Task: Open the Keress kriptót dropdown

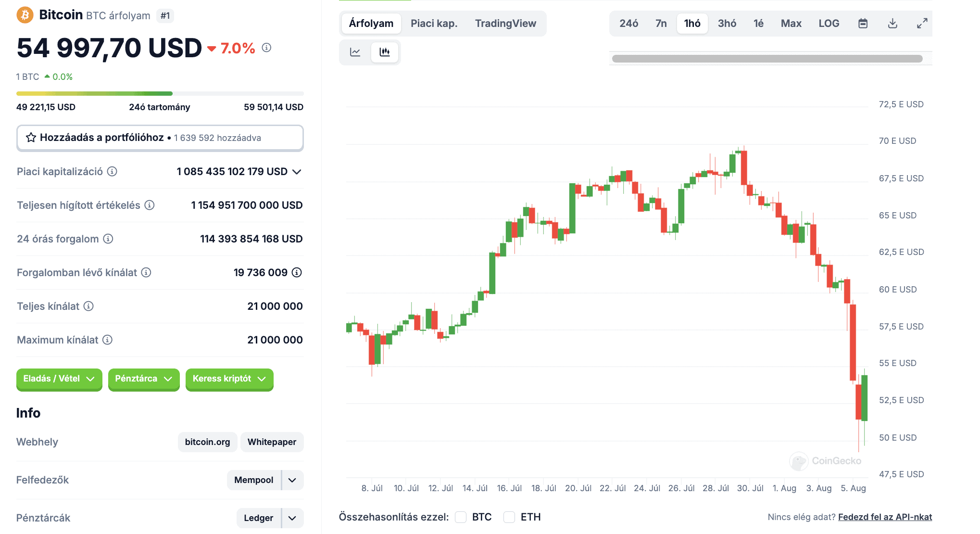Action: pyautogui.click(x=229, y=379)
